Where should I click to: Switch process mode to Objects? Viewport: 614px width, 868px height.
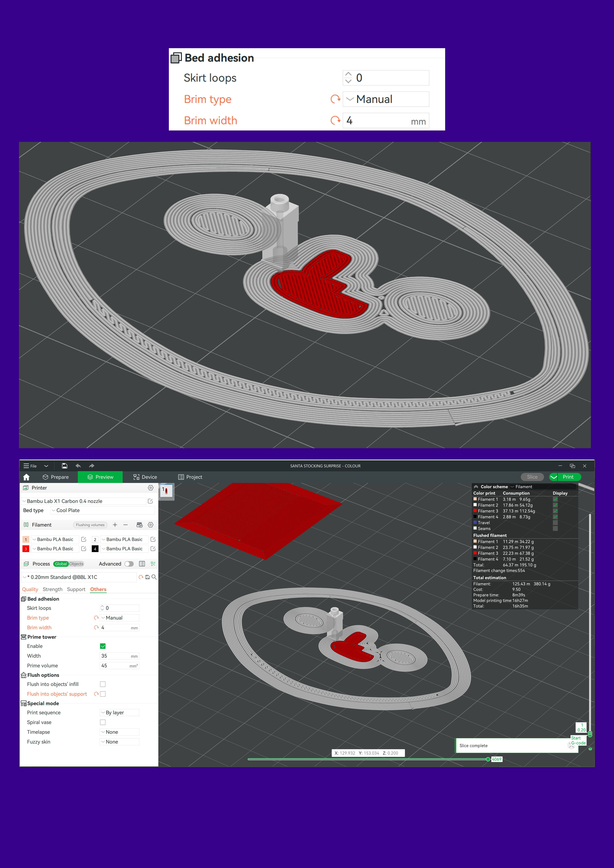click(x=76, y=564)
